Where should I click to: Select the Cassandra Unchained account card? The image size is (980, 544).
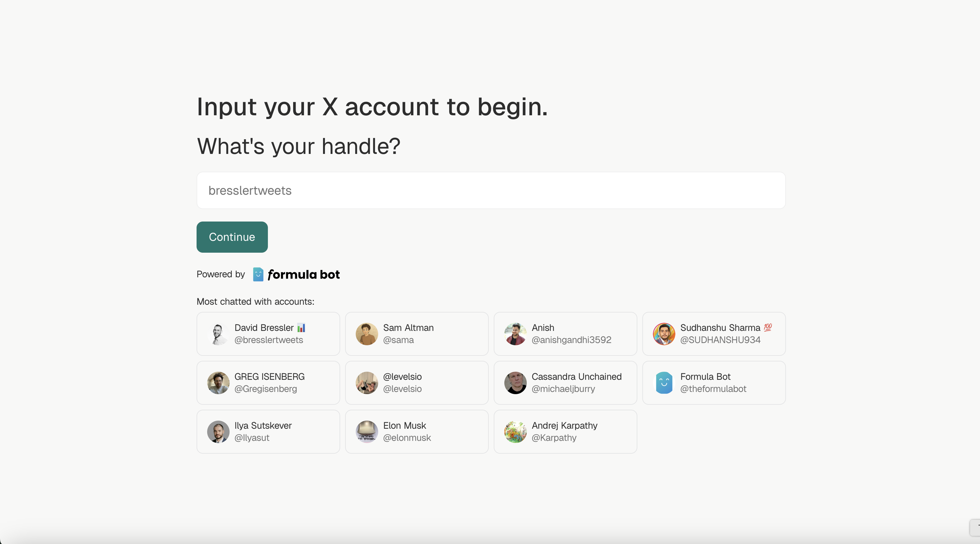[x=565, y=383]
